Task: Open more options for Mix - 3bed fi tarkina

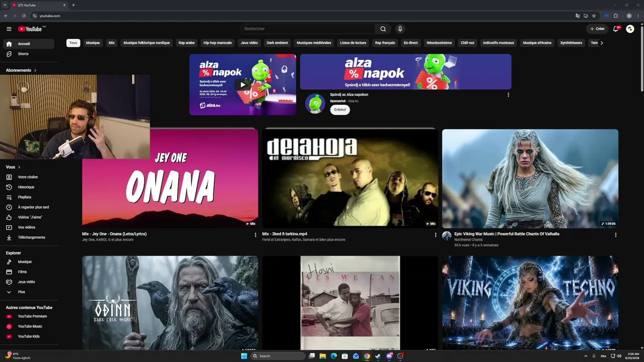Action: [x=435, y=235]
